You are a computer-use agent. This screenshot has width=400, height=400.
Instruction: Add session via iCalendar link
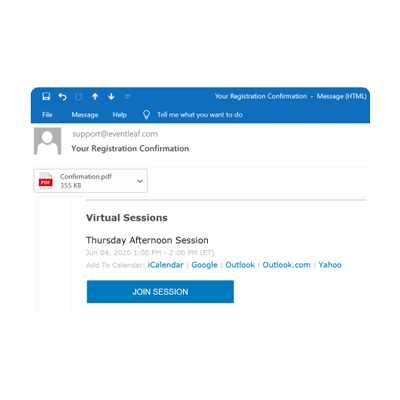166,265
